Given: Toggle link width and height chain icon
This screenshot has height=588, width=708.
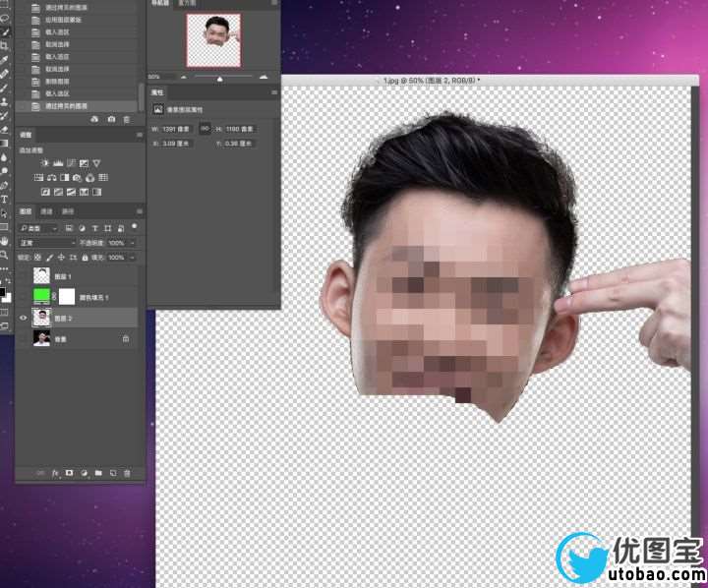Looking at the screenshot, I should (205, 129).
